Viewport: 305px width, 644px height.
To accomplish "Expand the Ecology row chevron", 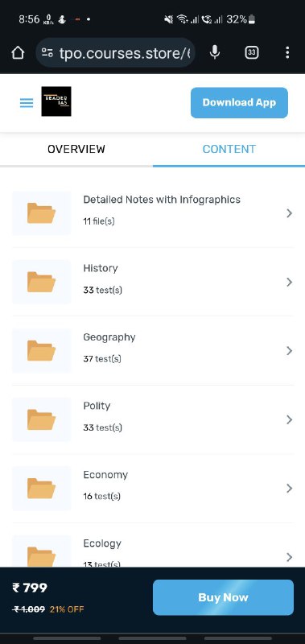I will (290, 557).
